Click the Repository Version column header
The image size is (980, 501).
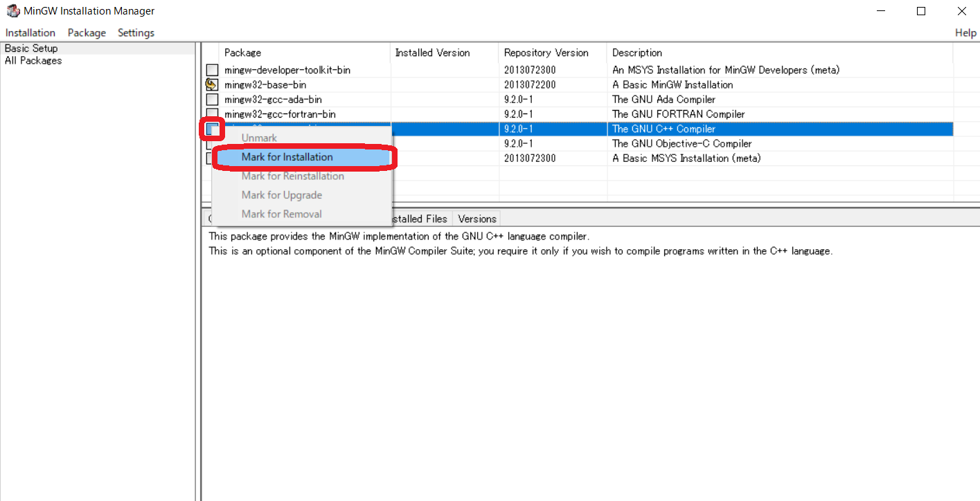(553, 53)
